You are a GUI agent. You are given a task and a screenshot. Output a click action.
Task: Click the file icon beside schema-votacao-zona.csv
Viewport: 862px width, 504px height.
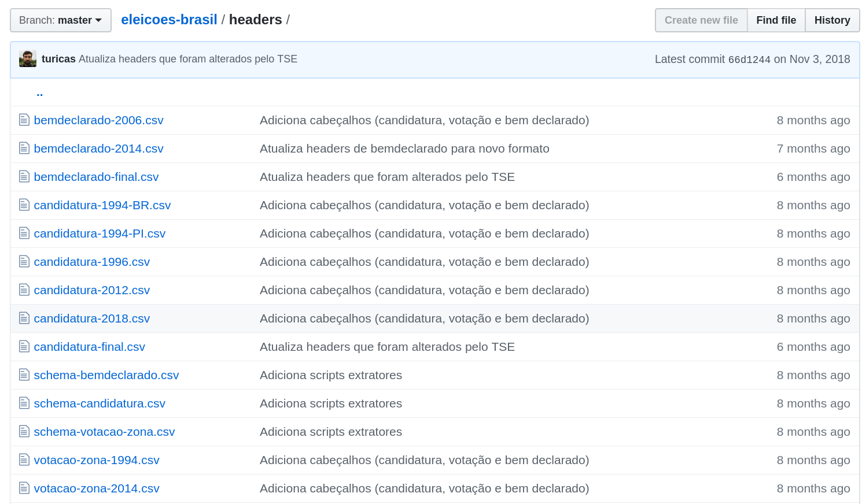tap(24, 432)
